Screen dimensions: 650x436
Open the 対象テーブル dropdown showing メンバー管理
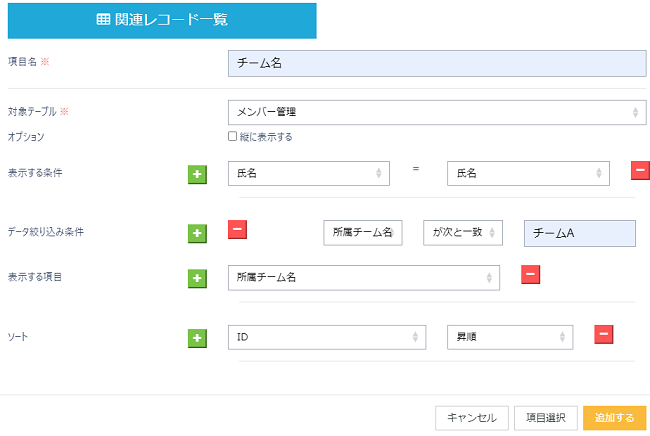tap(436, 113)
